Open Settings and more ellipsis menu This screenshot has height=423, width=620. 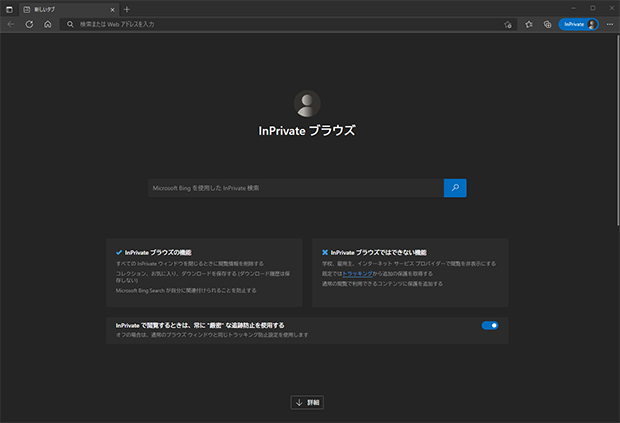610,25
